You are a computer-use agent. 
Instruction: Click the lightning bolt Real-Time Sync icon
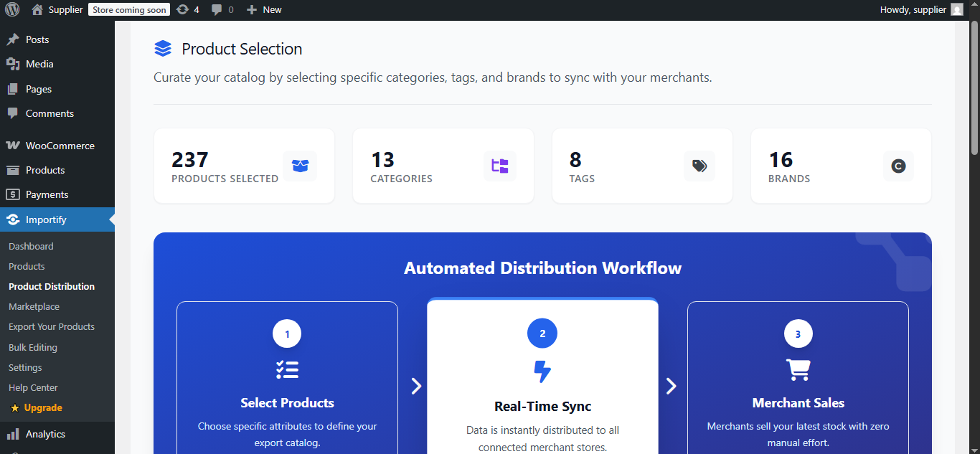[x=542, y=372]
